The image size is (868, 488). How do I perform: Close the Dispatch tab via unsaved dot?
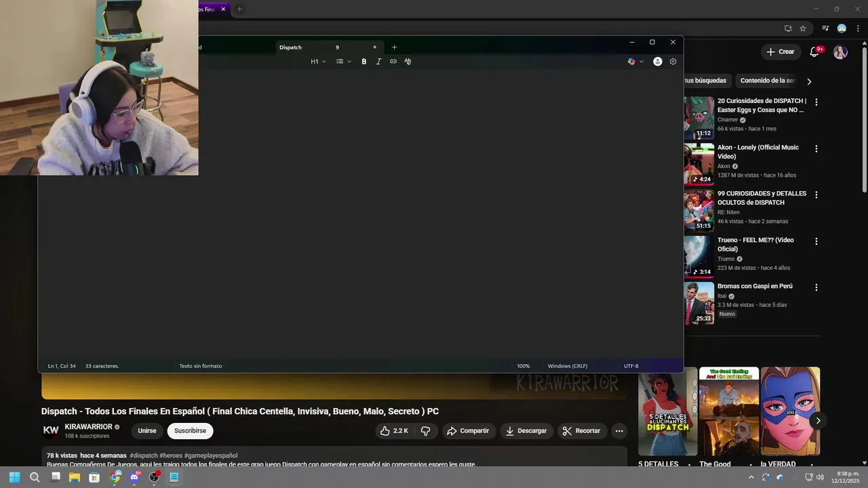click(x=374, y=47)
